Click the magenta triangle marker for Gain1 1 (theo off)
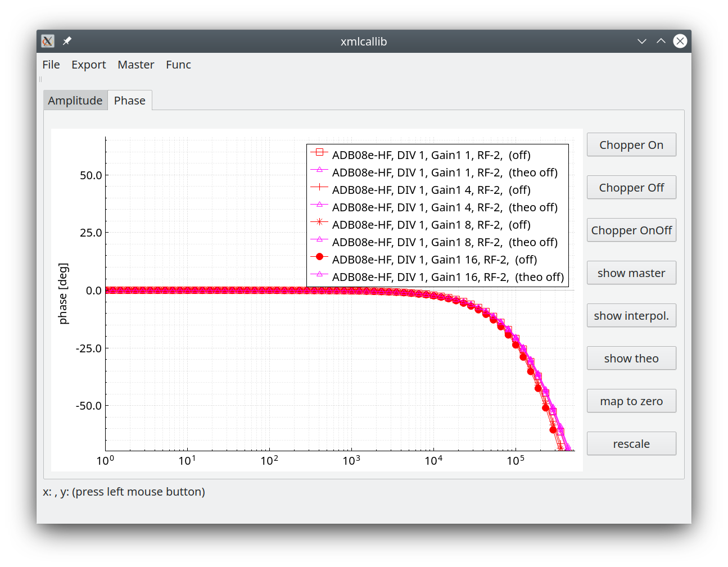 [x=319, y=169]
